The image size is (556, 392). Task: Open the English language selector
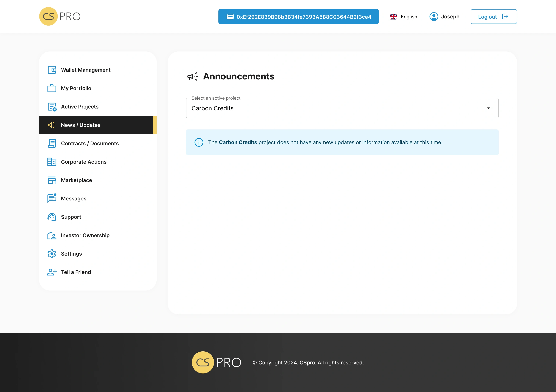coord(403,17)
